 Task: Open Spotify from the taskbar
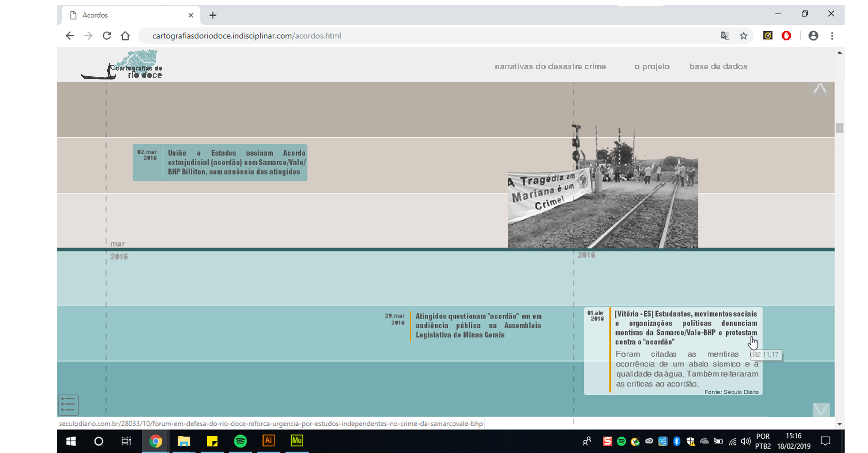(x=240, y=441)
